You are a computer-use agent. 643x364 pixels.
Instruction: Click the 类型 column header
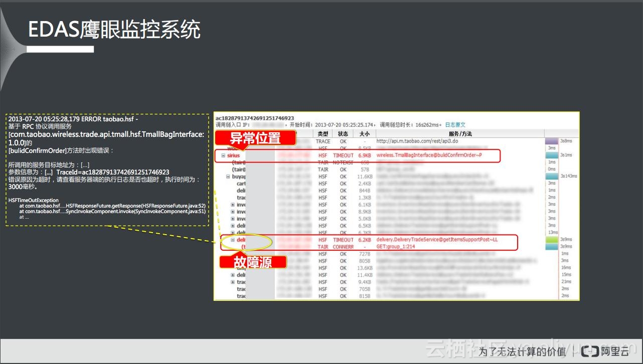point(323,134)
